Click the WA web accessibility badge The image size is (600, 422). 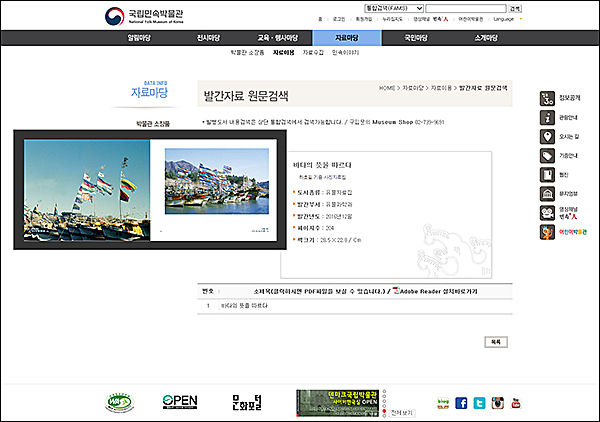pos(119,403)
